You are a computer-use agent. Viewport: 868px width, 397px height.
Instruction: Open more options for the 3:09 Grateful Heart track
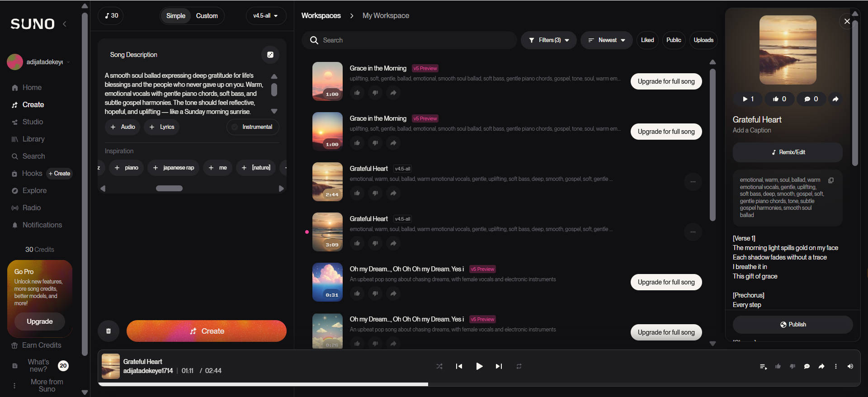[693, 232]
